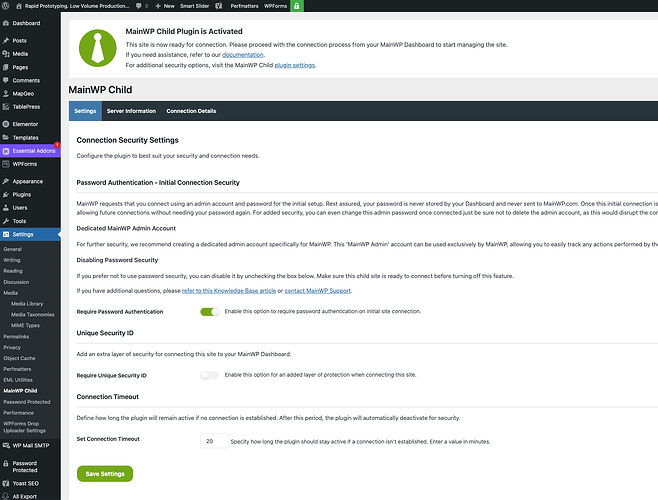The width and height of the screenshot is (658, 500).
Task: Open the documentation link
Action: (x=243, y=55)
